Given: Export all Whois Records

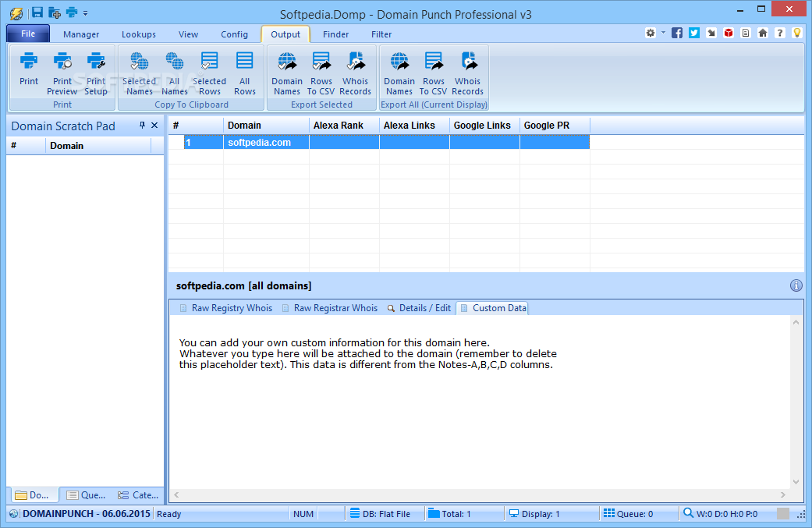Looking at the screenshot, I should point(468,73).
